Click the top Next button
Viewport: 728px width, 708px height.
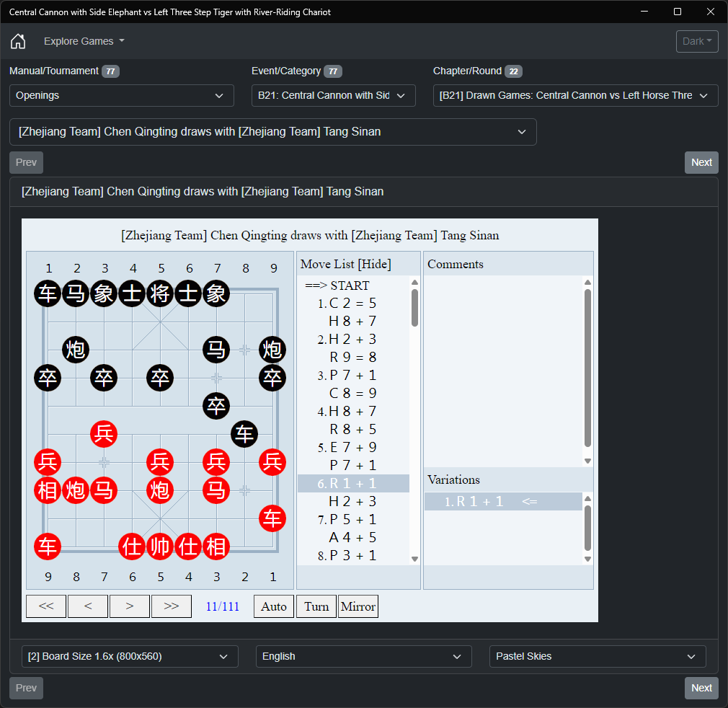(x=701, y=162)
